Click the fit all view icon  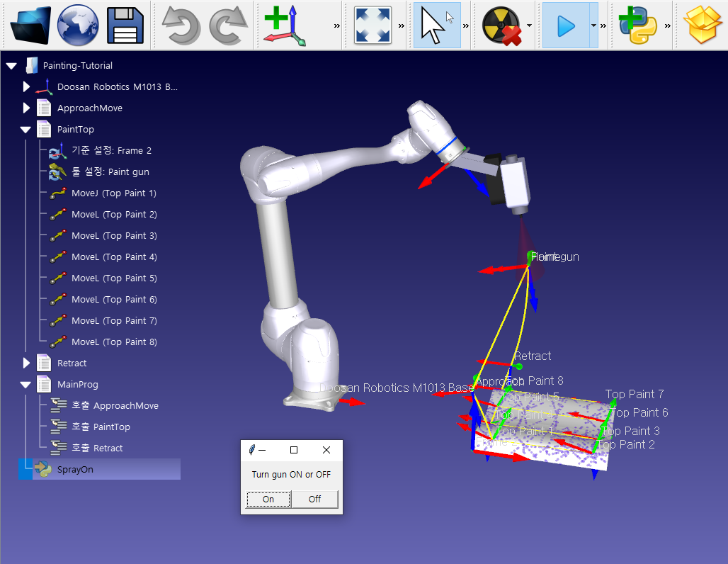point(372,26)
